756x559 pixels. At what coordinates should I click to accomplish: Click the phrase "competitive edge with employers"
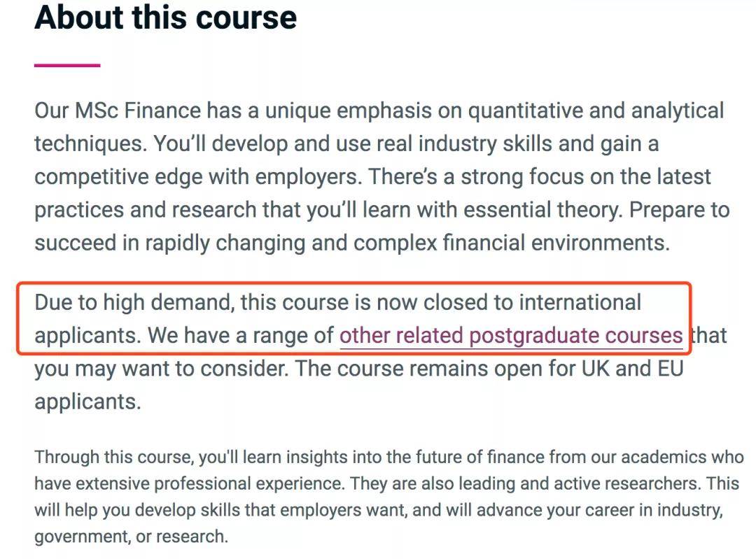coord(199,177)
